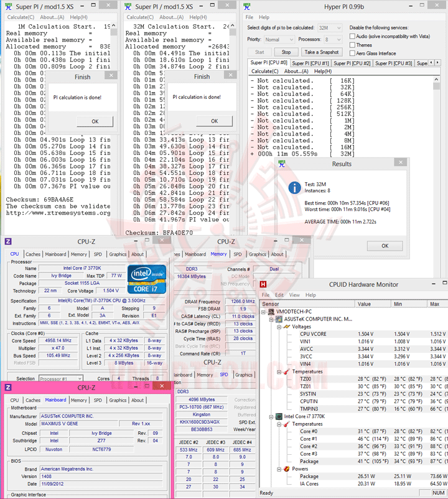Open the File menu in Hyper PI
The image size is (448, 499).
coord(250,17)
